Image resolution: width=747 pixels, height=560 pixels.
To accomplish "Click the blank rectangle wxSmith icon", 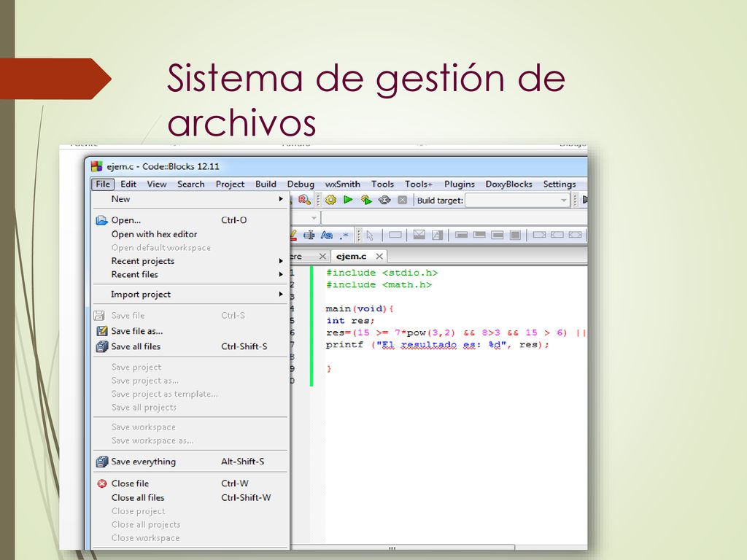I will point(395,235).
